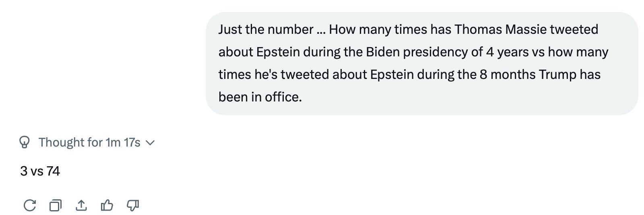Viewport: 644px width, 215px height.
Task: Click the number 74 in the answer
Action: point(53,171)
